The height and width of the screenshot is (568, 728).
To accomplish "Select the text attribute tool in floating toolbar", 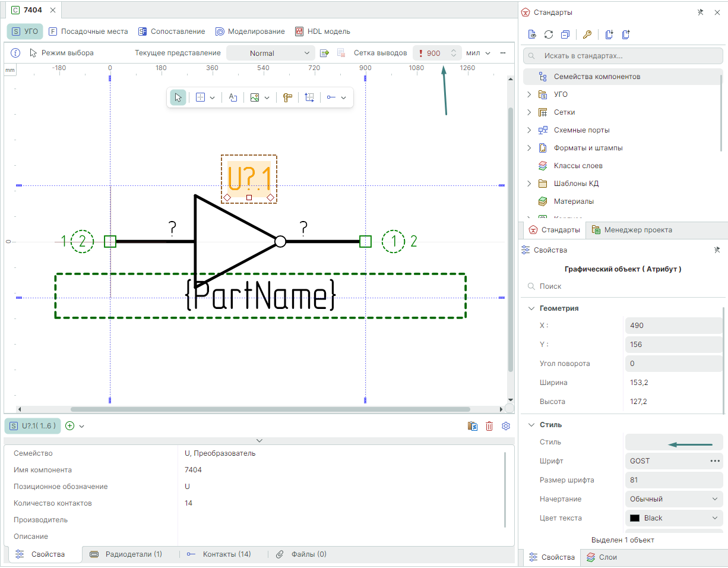I will pos(233,97).
